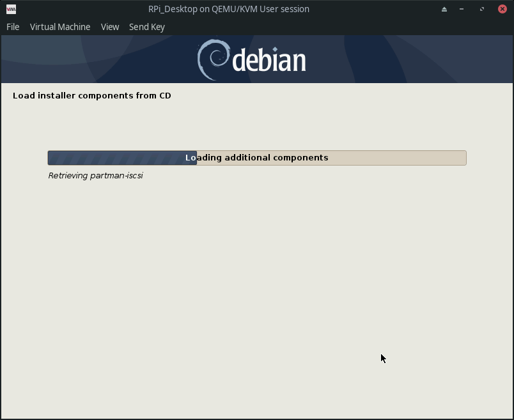The image size is (514, 420).
Task: Open the Virtual Machine menu
Action: tap(60, 27)
